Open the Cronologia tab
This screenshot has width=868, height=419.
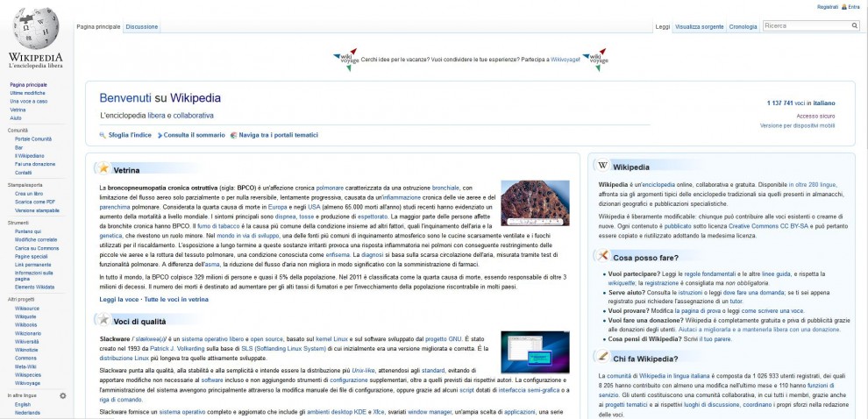point(743,26)
